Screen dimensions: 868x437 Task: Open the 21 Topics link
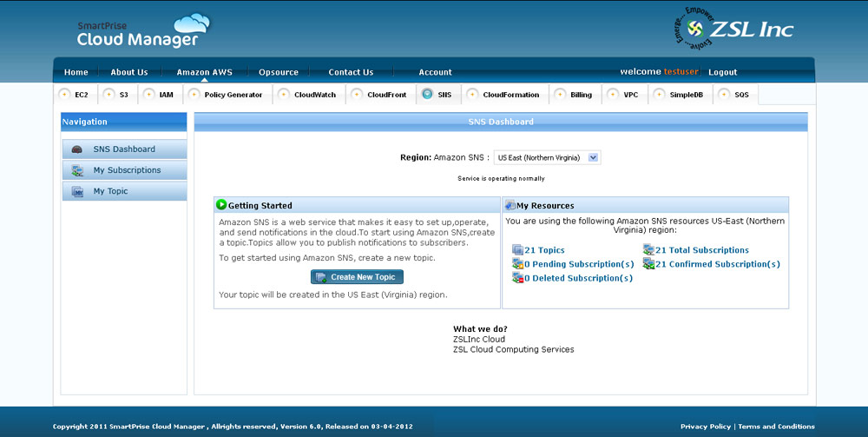545,250
